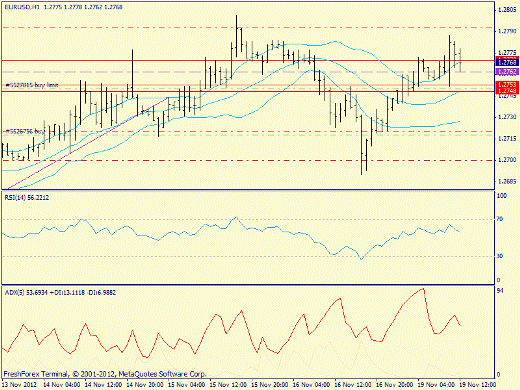The width and height of the screenshot is (520, 390).
Task: Click the EURUSD,H1 chart title text
Action: pos(63,7)
